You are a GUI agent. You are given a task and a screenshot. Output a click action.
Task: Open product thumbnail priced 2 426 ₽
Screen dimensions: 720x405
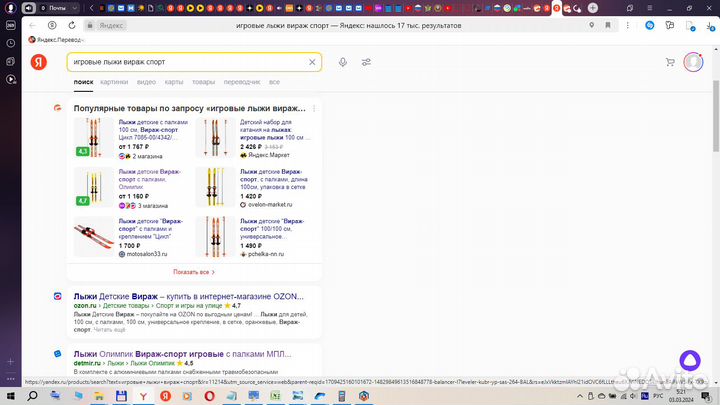pos(215,137)
